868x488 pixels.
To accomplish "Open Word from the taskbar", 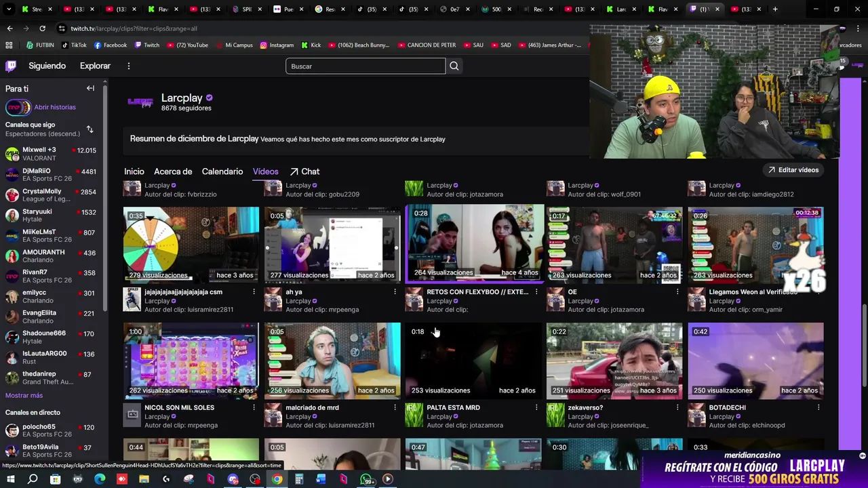I will pos(321,479).
